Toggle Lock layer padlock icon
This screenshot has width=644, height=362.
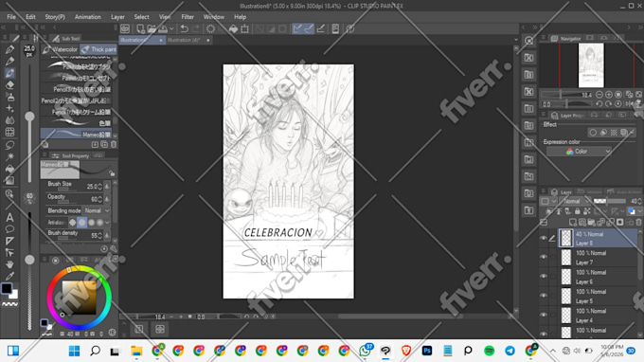tap(577, 211)
